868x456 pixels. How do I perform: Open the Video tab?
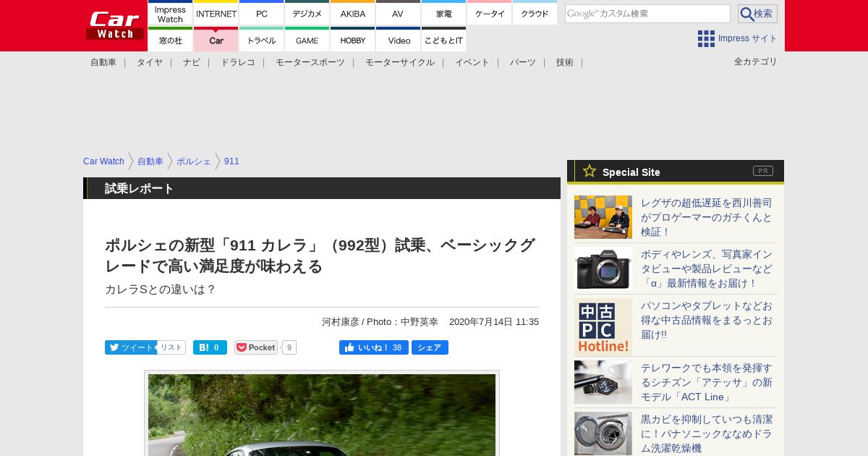[x=398, y=40]
